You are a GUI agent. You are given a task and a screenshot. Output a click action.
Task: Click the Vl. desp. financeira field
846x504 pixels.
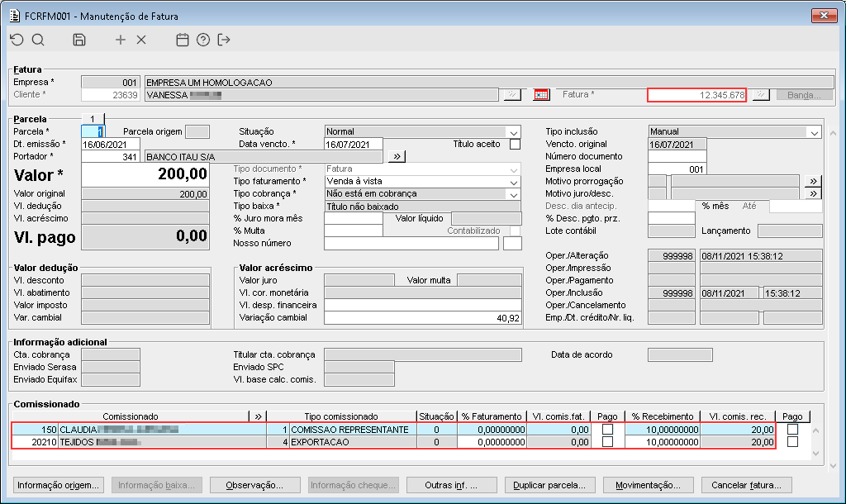[423, 306]
